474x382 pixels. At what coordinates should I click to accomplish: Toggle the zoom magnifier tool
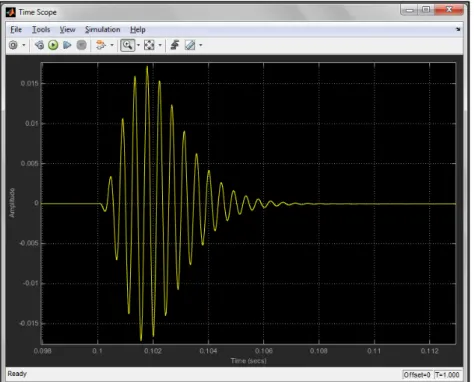click(x=127, y=45)
